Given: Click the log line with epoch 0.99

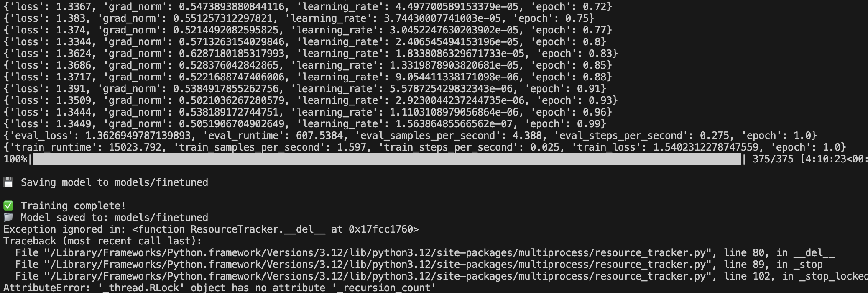Looking at the screenshot, I should pos(305,124).
